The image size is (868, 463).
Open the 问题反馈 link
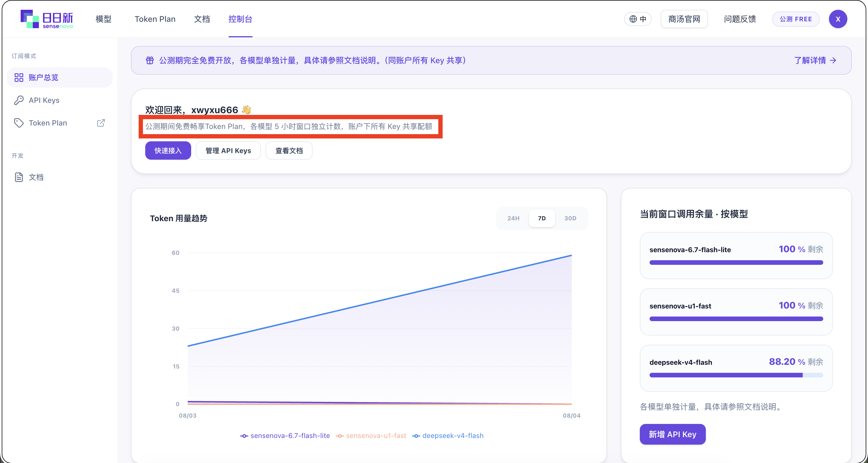point(740,19)
